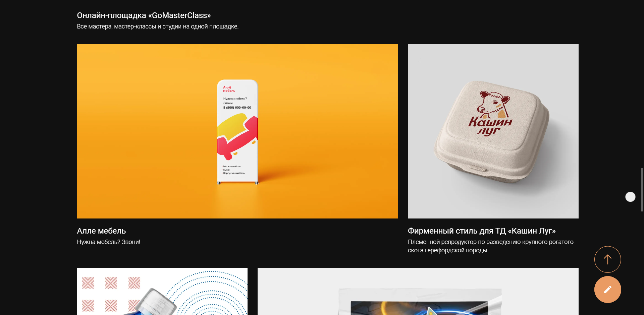Open the orange pencil edit button
The width and height of the screenshot is (644, 315).
pos(607,290)
